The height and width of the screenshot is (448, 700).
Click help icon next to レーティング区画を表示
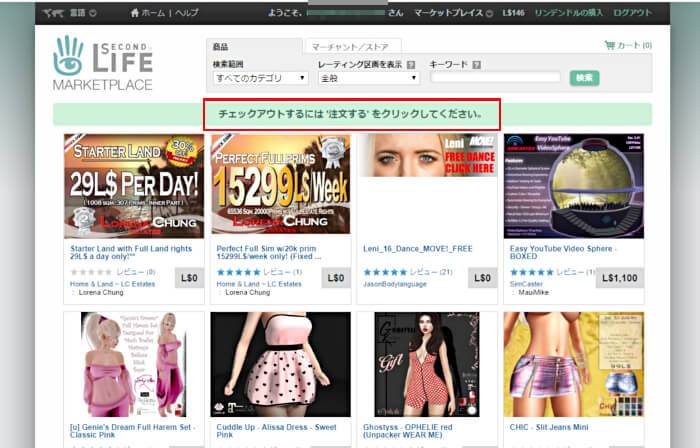411,65
